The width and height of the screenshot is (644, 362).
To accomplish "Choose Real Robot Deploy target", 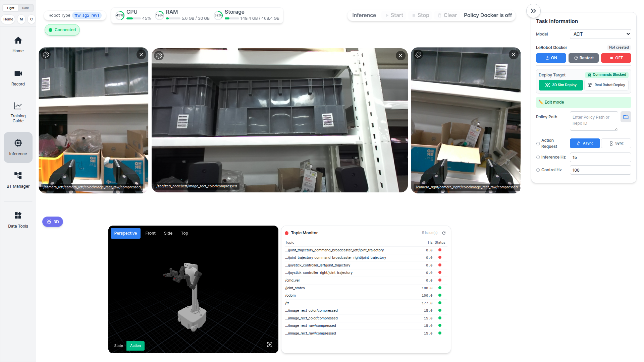I will pos(606,85).
